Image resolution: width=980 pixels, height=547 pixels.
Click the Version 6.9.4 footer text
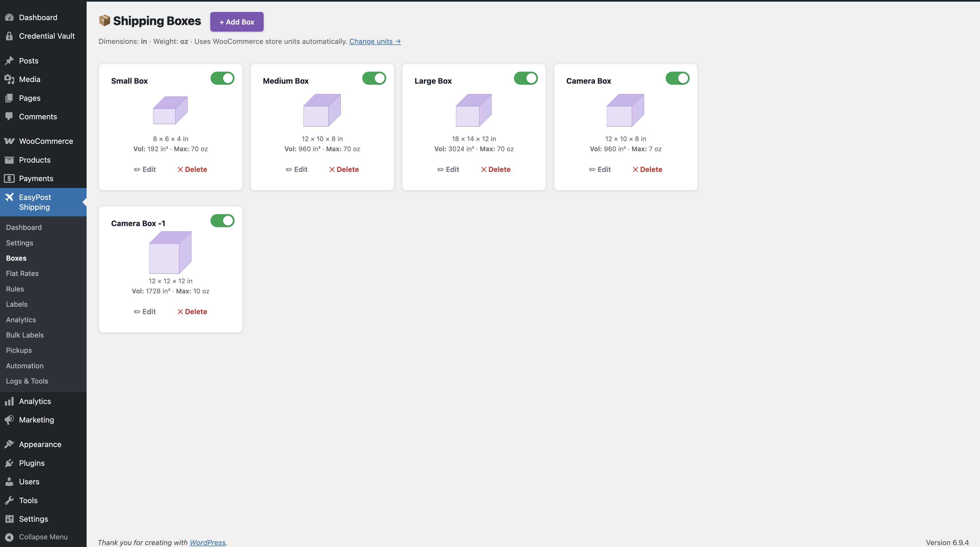(947, 542)
